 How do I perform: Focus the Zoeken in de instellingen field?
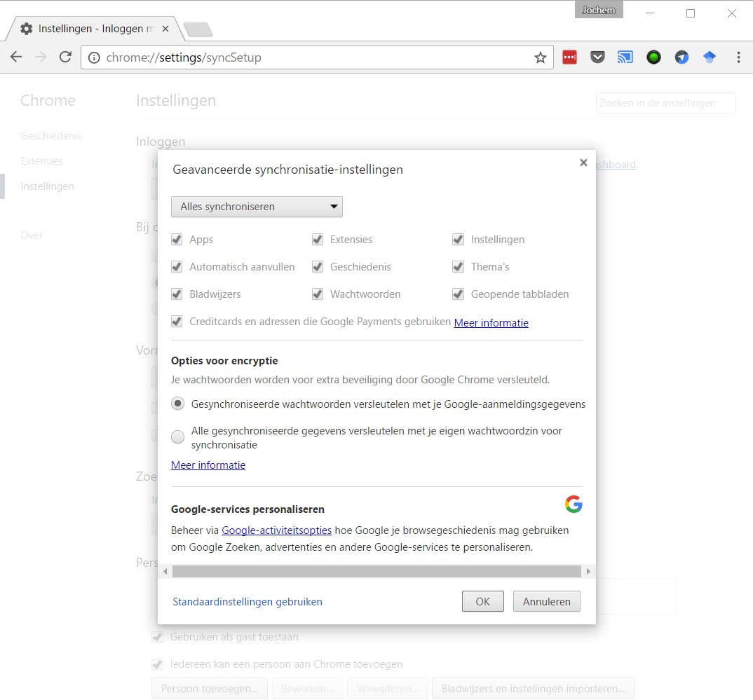[x=665, y=103]
